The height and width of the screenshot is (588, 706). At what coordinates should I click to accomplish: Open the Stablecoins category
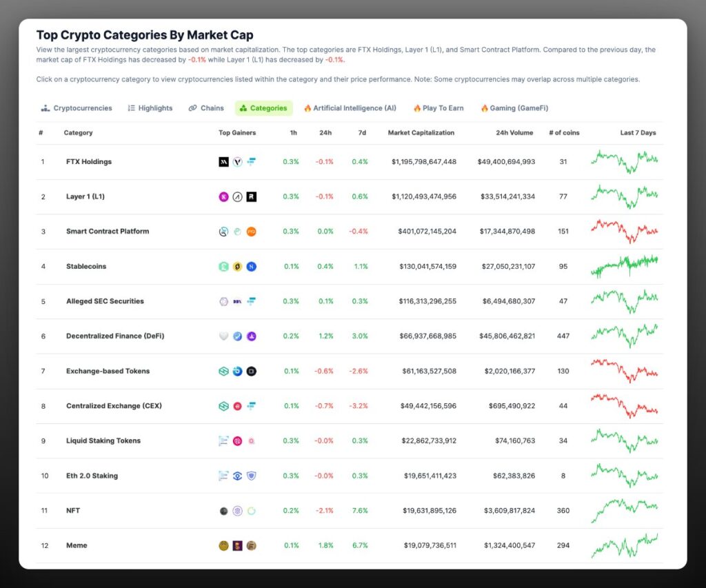(86, 267)
